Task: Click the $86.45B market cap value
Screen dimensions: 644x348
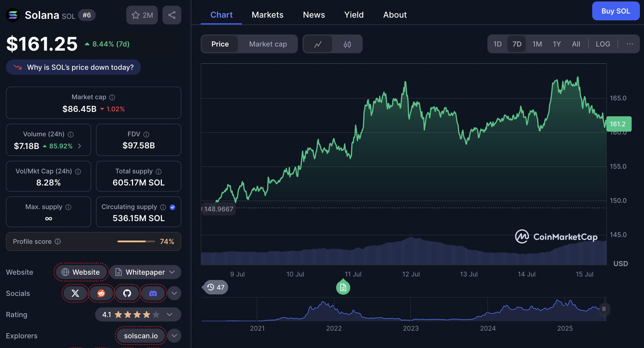Action: (x=79, y=109)
